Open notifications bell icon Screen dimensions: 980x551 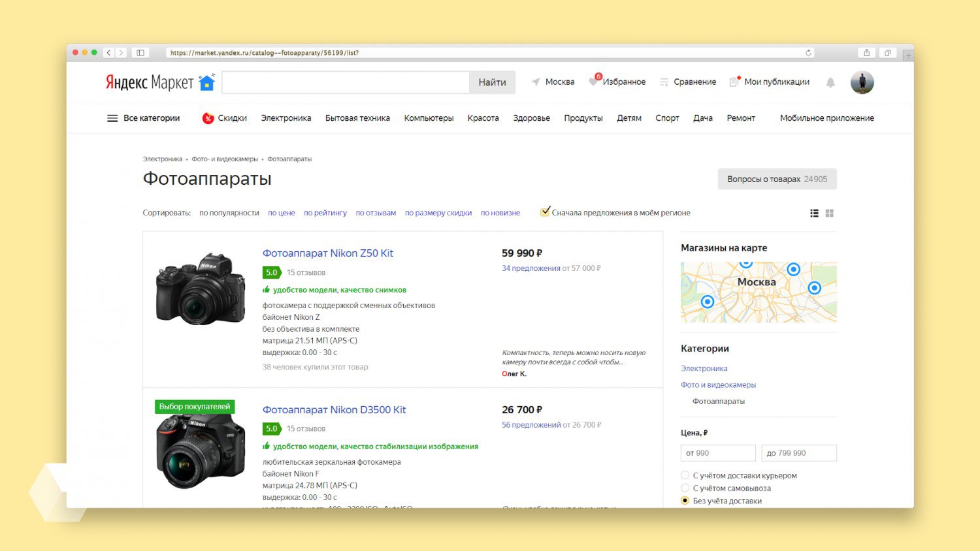830,82
